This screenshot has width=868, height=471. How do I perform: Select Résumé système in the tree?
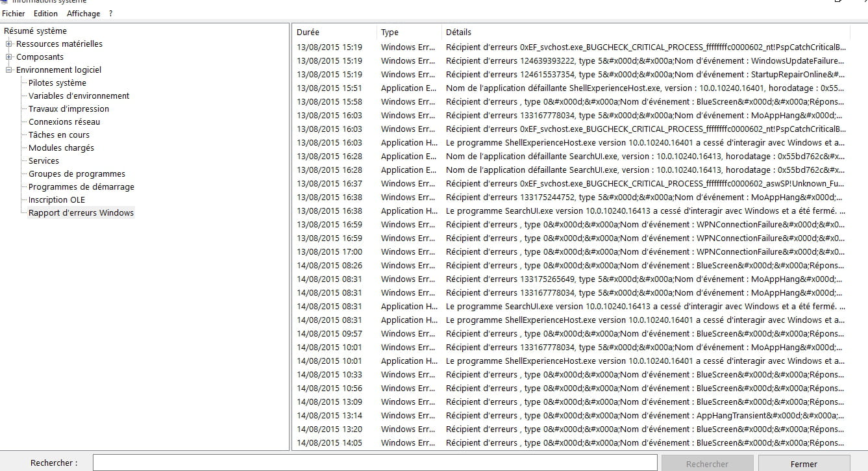pos(35,31)
